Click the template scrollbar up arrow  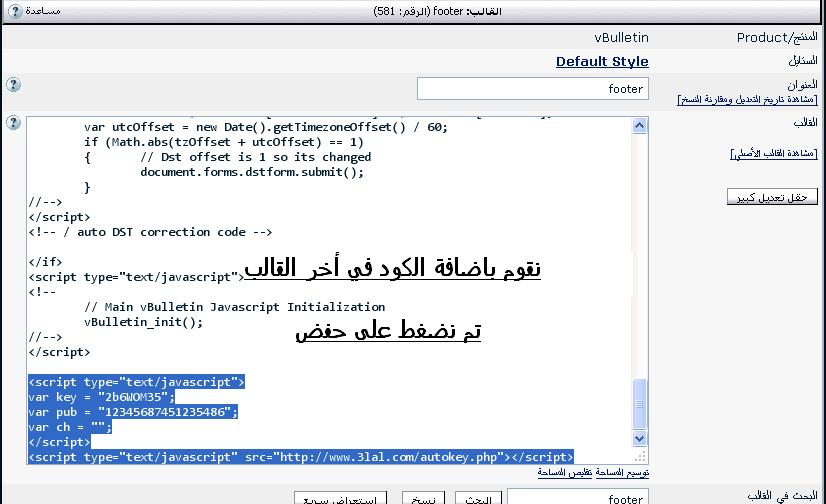tap(640, 126)
